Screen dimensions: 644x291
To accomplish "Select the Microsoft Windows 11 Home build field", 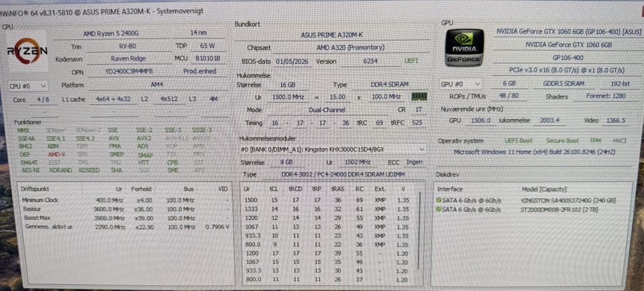I will (x=534, y=152).
